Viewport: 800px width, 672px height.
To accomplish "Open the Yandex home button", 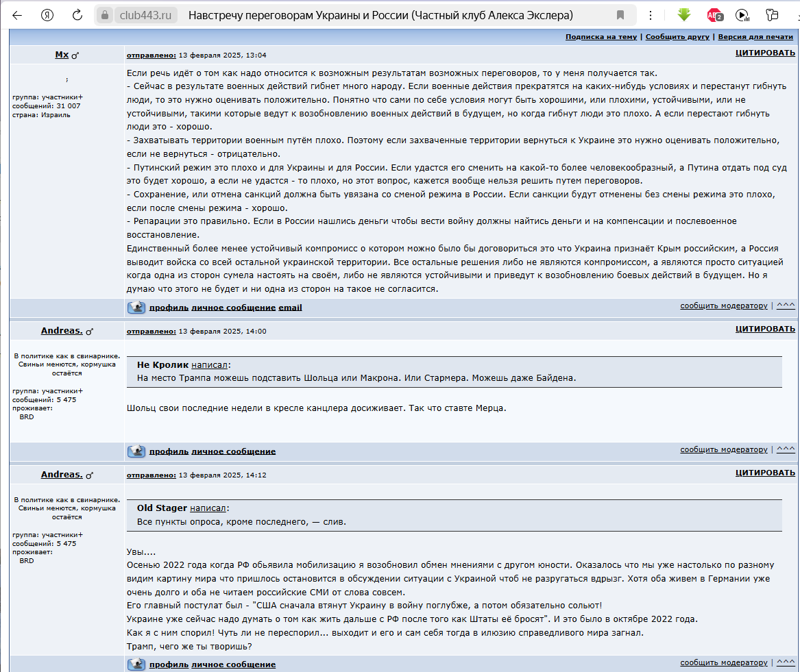I will [47, 15].
